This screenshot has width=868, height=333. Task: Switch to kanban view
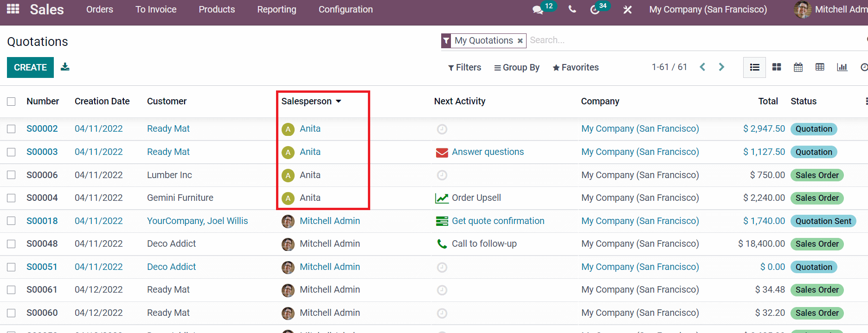coord(777,67)
